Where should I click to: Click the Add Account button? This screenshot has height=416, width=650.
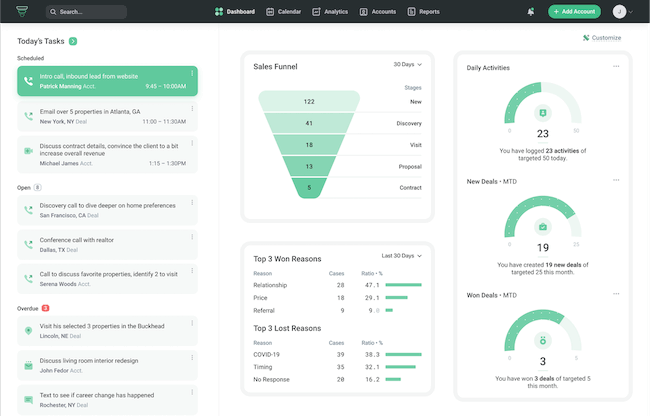point(574,12)
